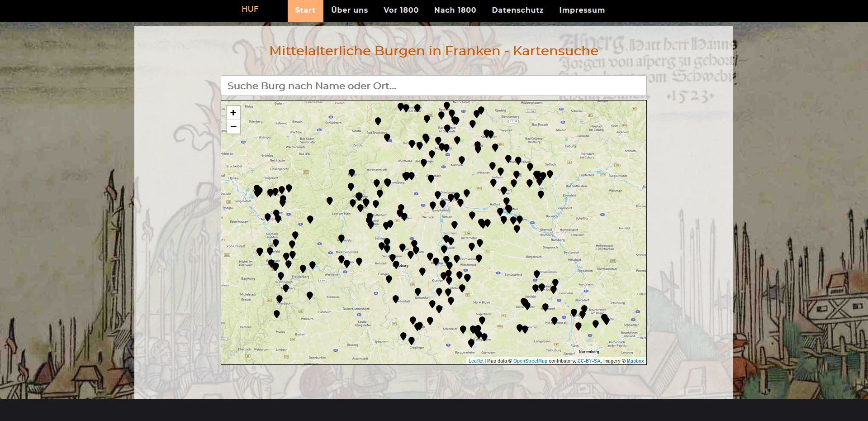The image size is (868, 421).
Task: Select the castle marker at Giebelstadt
Action: [x=396, y=299]
